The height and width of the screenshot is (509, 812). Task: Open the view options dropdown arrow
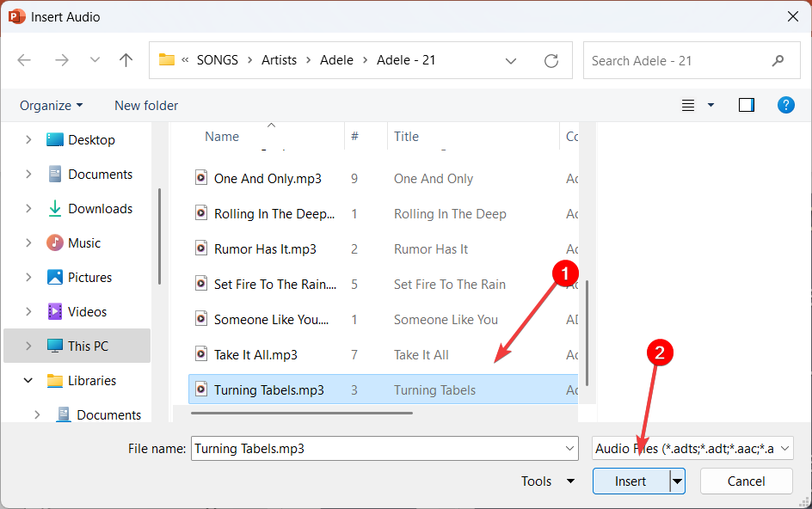[x=711, y=105]
